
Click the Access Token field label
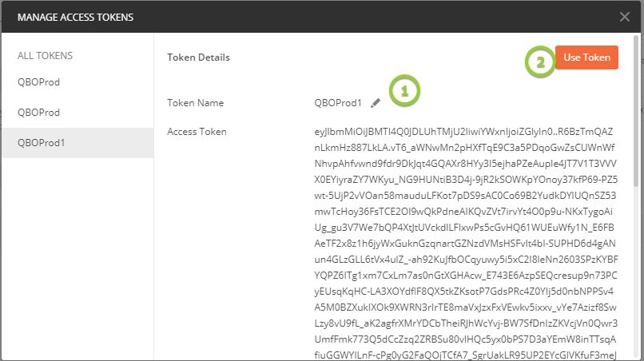(197, 132)
